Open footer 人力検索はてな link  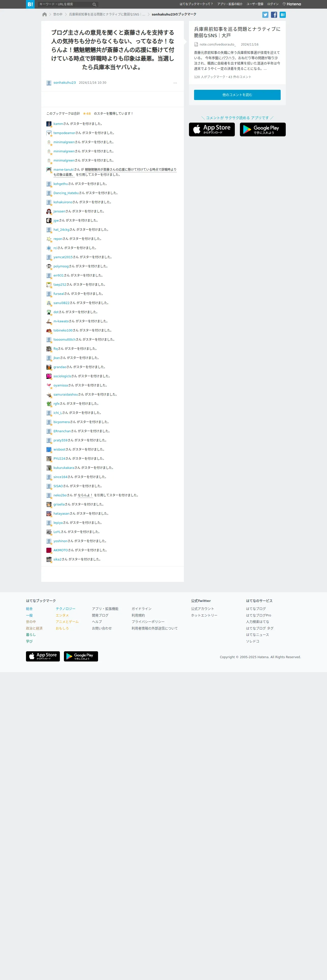point(257,622)
